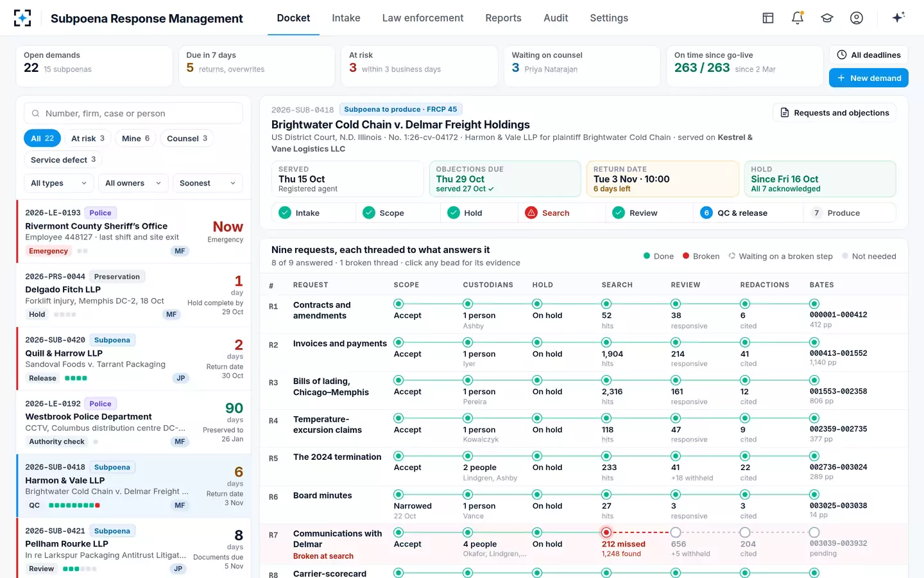Toggle the All 22 filter chip
The image size is (924, 578).
click(x=42, y=138)
